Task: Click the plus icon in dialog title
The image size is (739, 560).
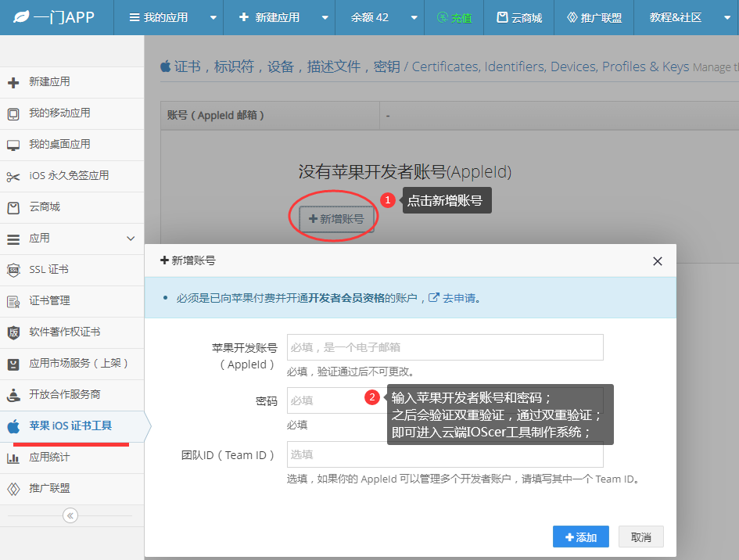Action: point(164,260)
